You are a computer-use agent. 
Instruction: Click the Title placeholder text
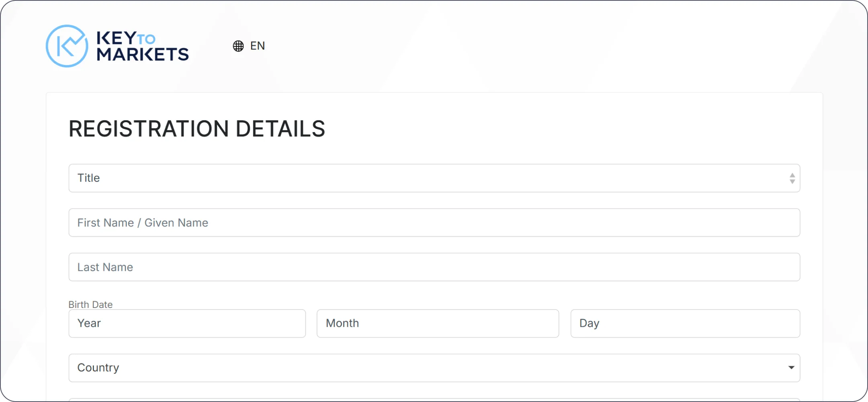pyautogui.click(x=88, y=178)
